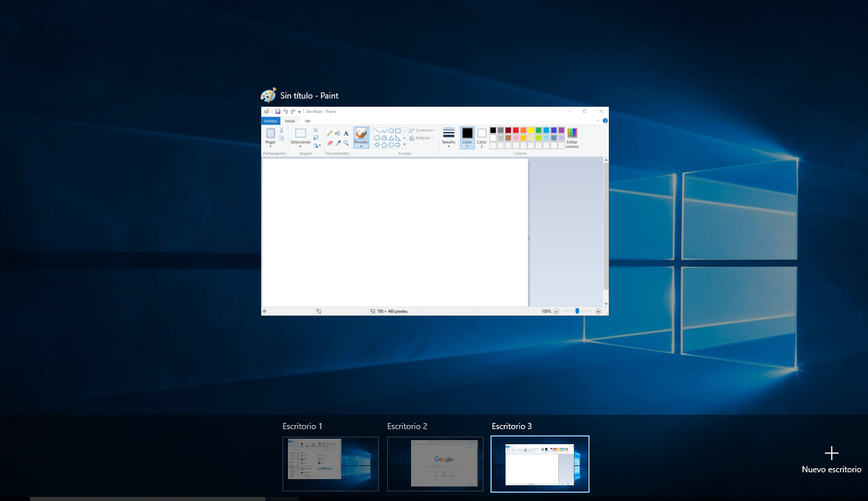This screenshot has width=868, height=501.
Task: Select the Lápiz pencil tool in Herramientas
Action: [x=329, y=133]
